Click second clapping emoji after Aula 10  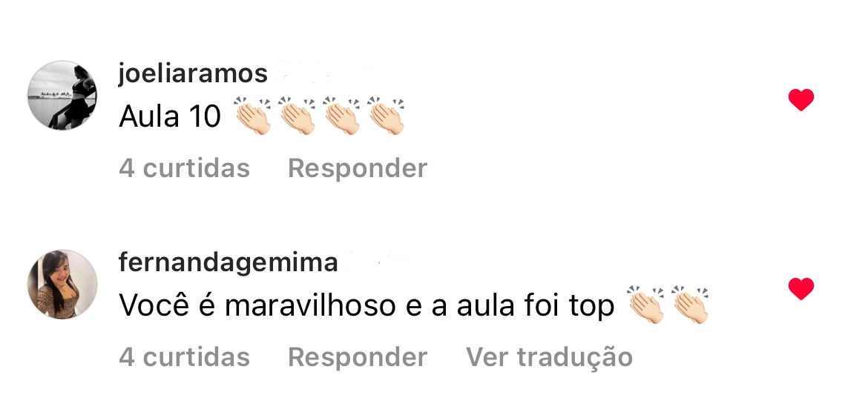297,116
